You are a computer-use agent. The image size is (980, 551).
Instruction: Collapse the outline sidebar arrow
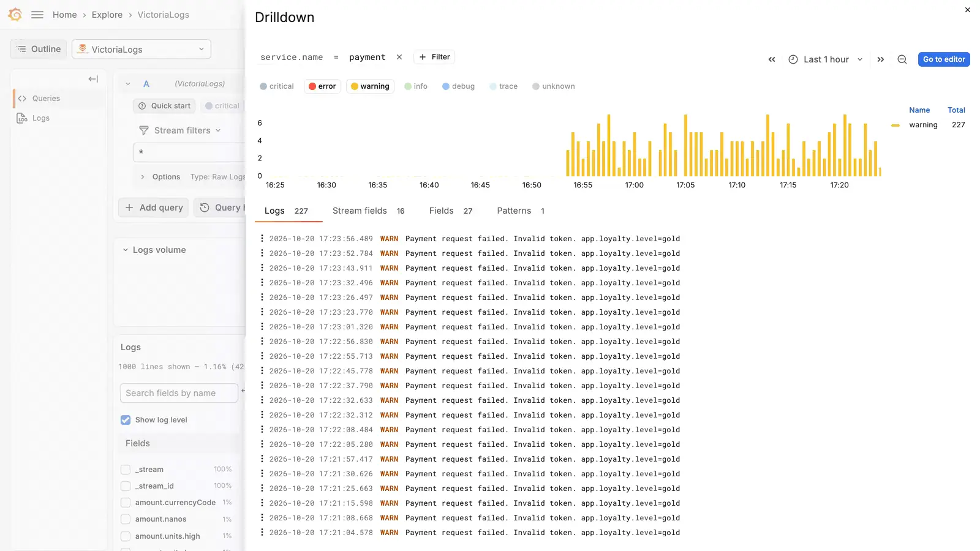(x=93, y=79)
